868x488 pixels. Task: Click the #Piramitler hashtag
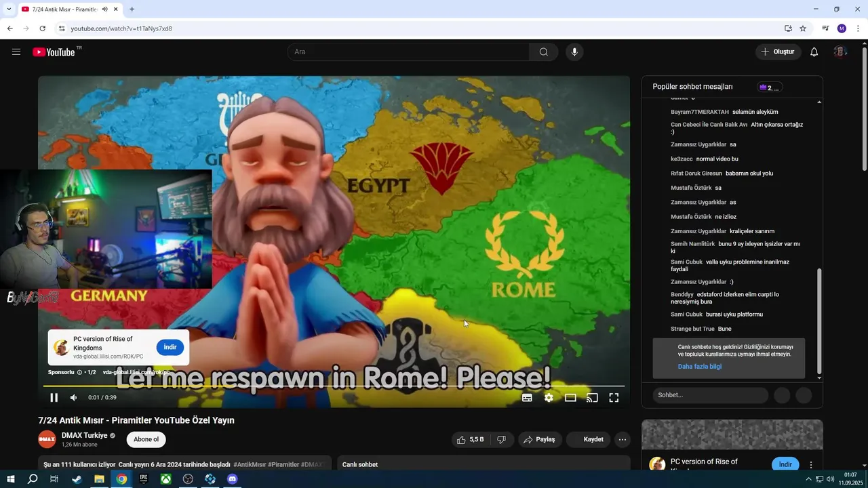point(283,464)
